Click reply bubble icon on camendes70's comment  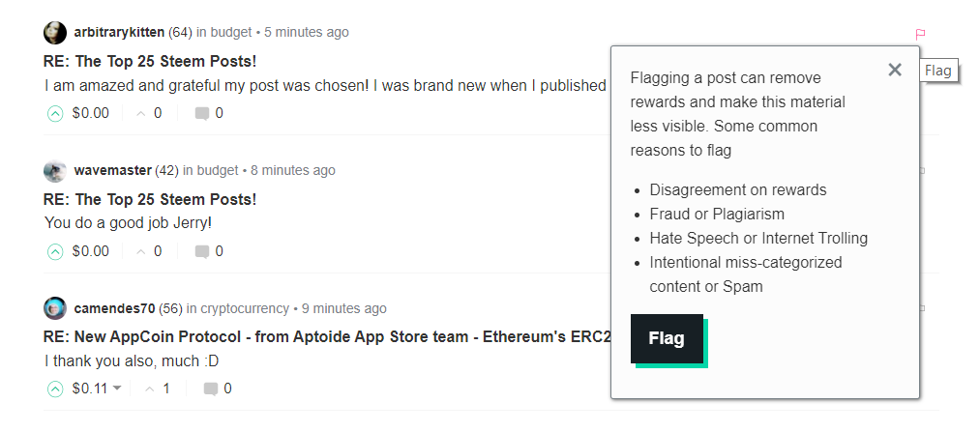tap(210, 389)
